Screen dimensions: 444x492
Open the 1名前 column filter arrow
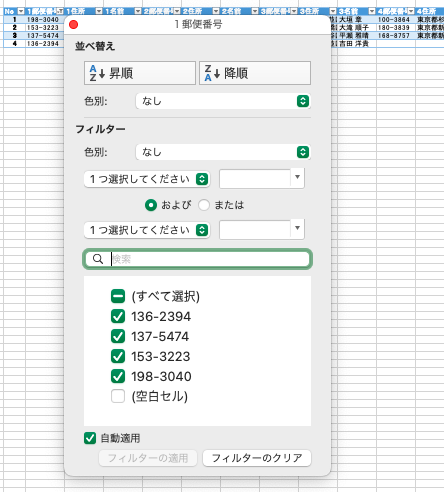(138, 11)
